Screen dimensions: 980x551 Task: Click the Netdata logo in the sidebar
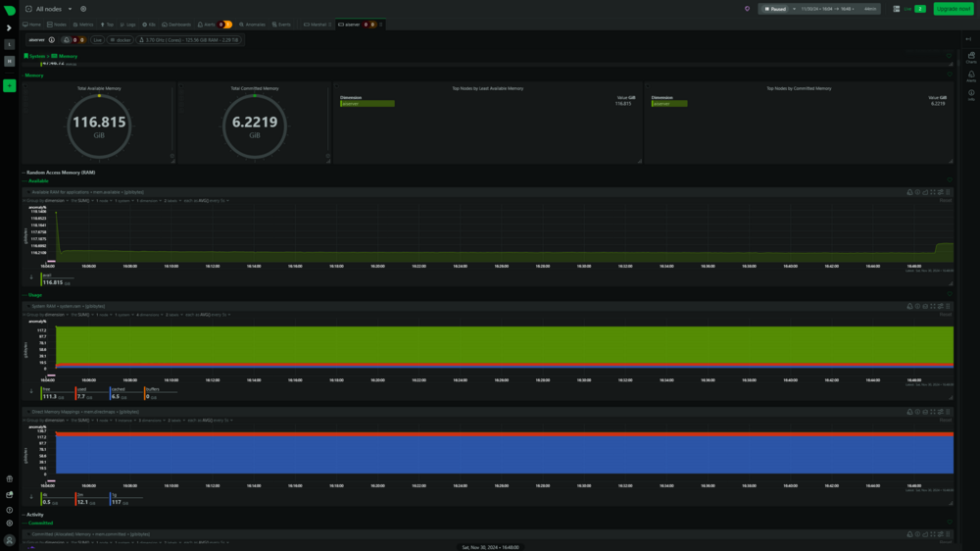(10, 10)
